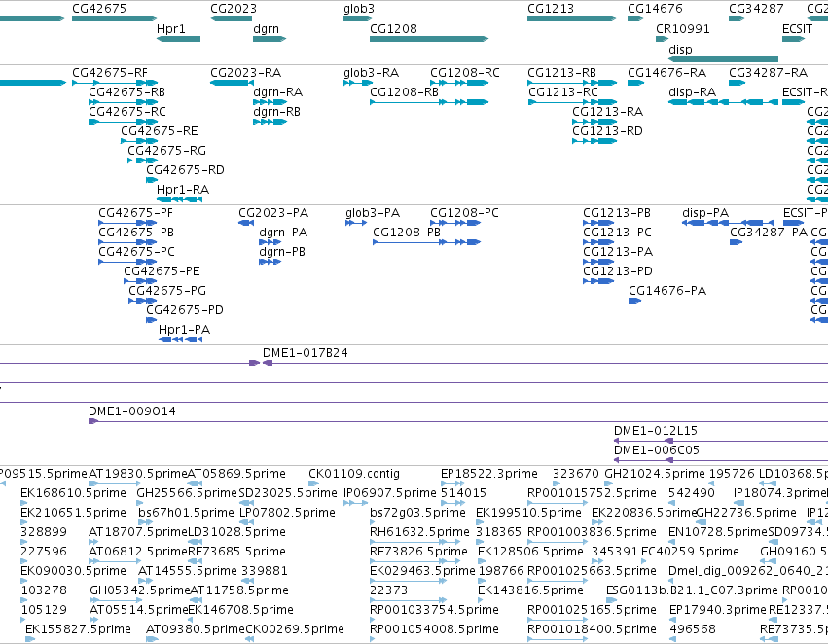
Task: Select transcript CG42675-RD
Action: tap(185, 170)
